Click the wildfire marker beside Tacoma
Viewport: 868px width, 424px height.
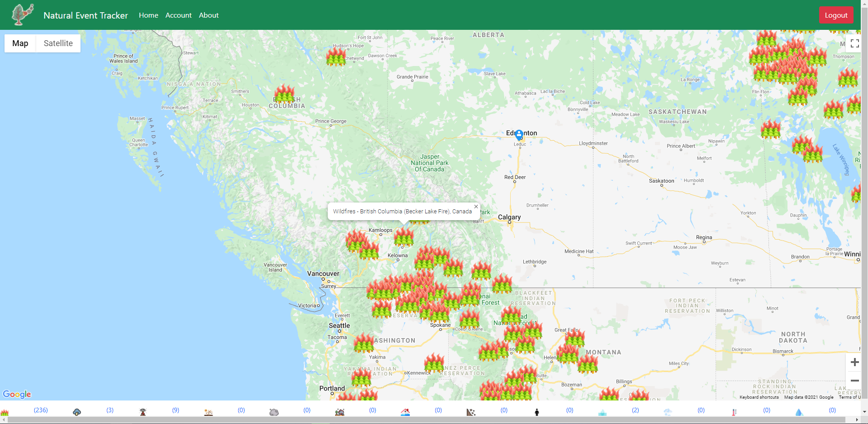(x=364, y=343)
